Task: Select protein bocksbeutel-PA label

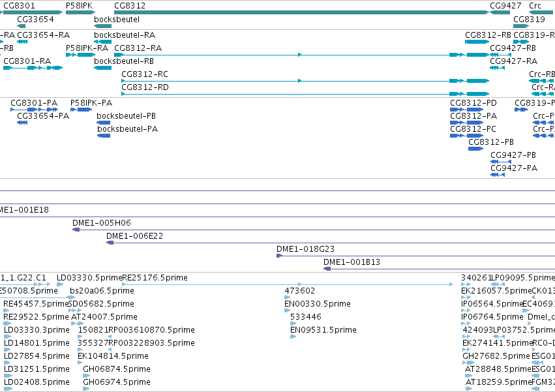Action: 127,129
